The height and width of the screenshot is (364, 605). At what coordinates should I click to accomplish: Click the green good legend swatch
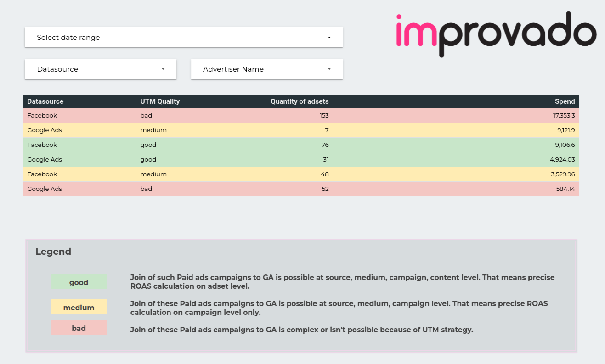click(x=79, y=282)
